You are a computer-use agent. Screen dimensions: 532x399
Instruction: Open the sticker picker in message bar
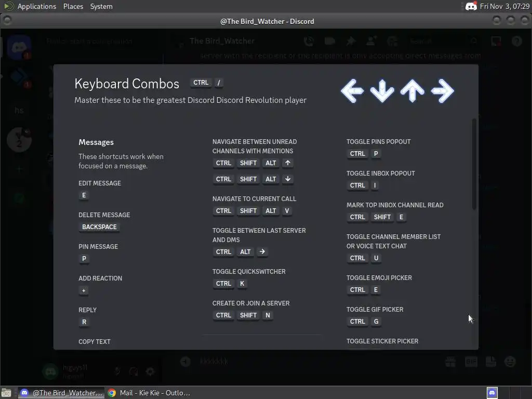pos(490,362)
